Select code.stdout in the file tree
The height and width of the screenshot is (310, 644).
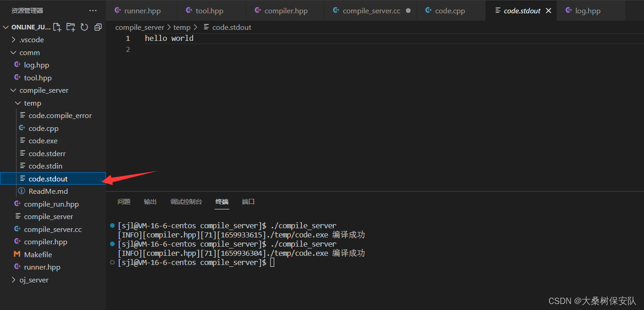coord(53,179)
